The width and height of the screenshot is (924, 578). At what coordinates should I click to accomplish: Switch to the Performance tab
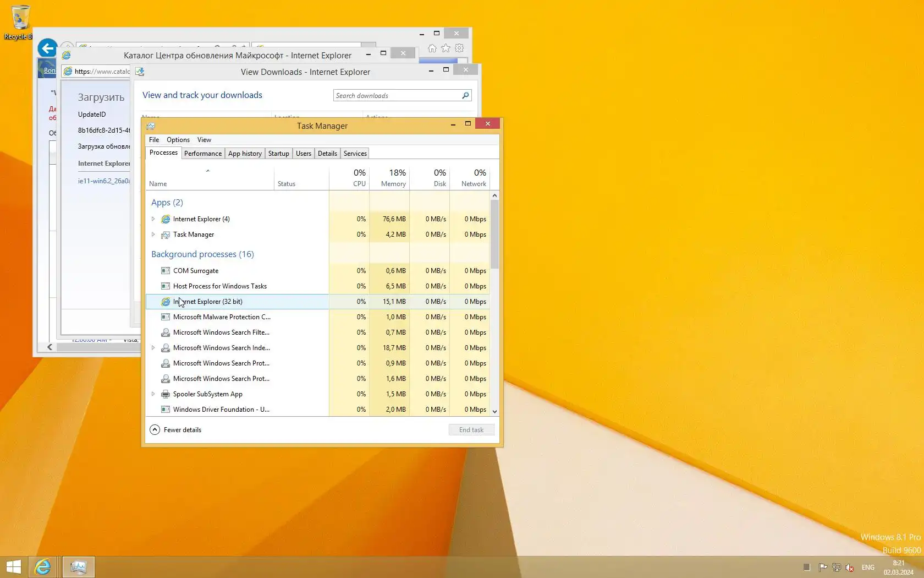tap(203, 154)
